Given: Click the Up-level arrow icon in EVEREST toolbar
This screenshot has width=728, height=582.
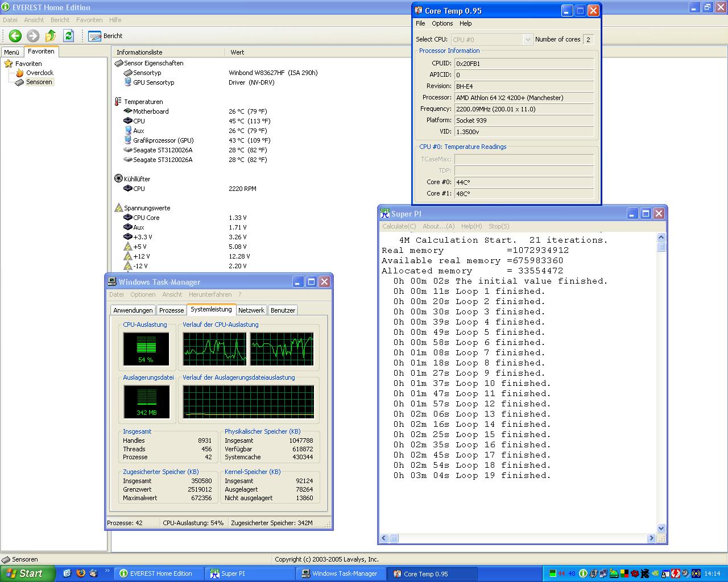Looking at the screenshot, I should (x=51, y=36).
